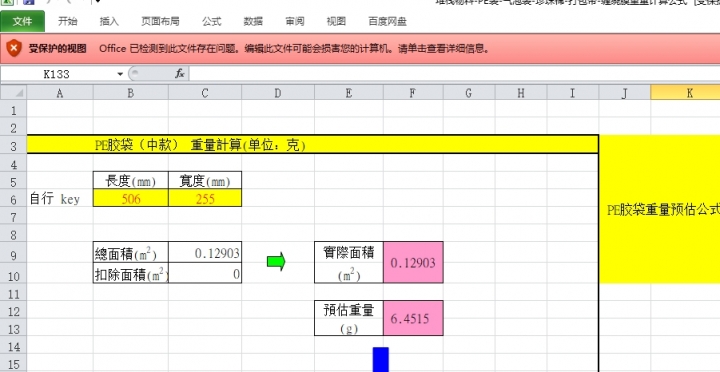This screenshot has width=720, height=372.
Task: Click the green right arrow shape
Action: (276, 262)
